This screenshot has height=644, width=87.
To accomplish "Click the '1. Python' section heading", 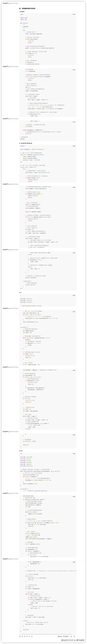I will [x=22, y=12].
